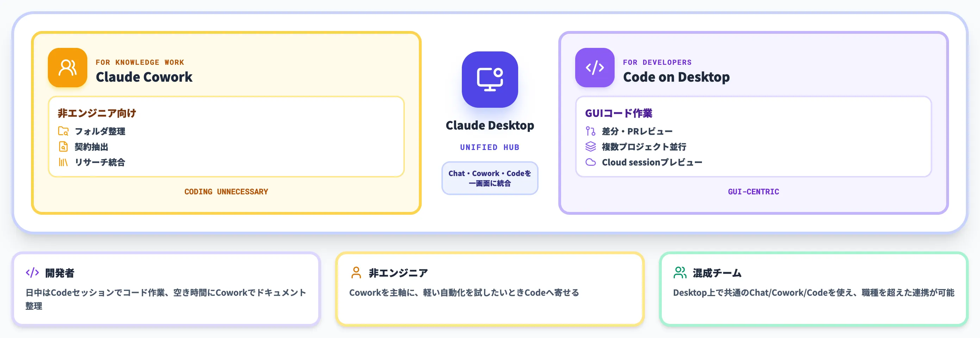980x338 pixels.
Task: Click the blue Claude Desktop monitor icon
Action: [x=490, y=79]
